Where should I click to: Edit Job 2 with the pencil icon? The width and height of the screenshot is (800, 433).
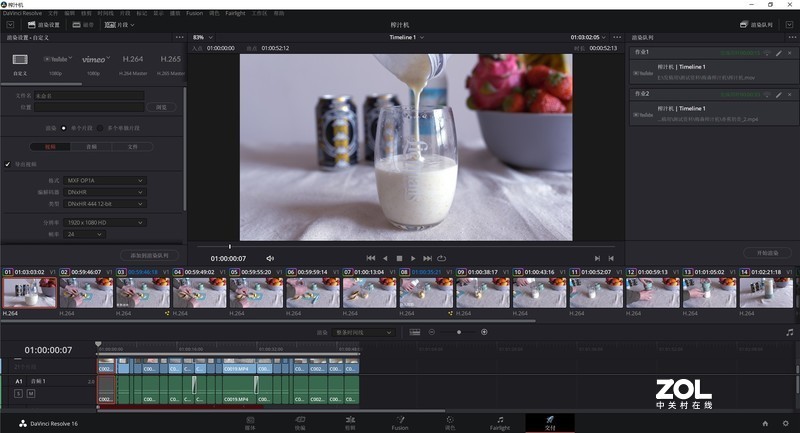coord(779,94)
